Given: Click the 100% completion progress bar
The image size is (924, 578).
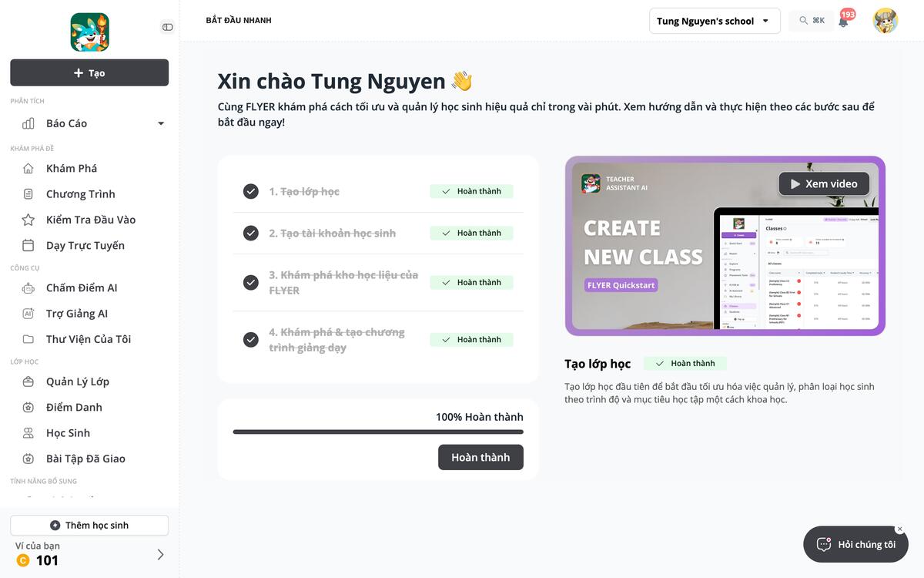Looking at the screenshot, I should coord(378,432).
